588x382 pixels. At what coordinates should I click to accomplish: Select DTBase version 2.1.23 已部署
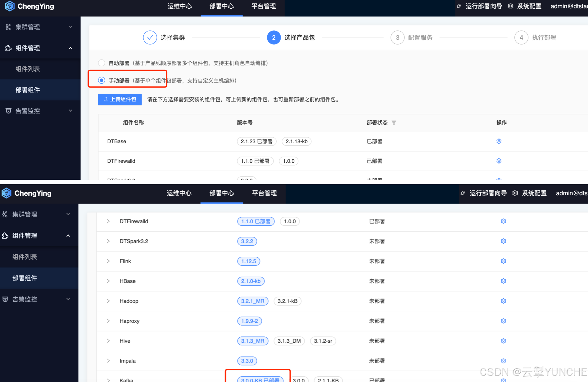click(x=256, y=141)
